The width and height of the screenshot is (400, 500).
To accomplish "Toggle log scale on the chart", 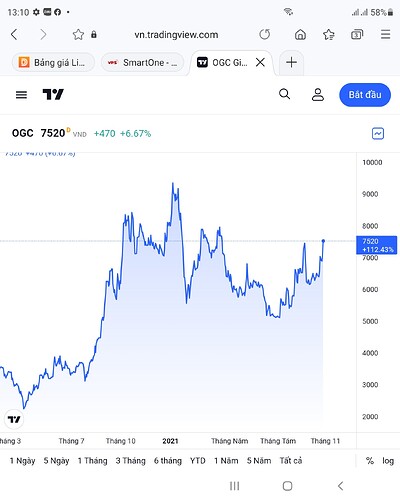I will (388, 461).
